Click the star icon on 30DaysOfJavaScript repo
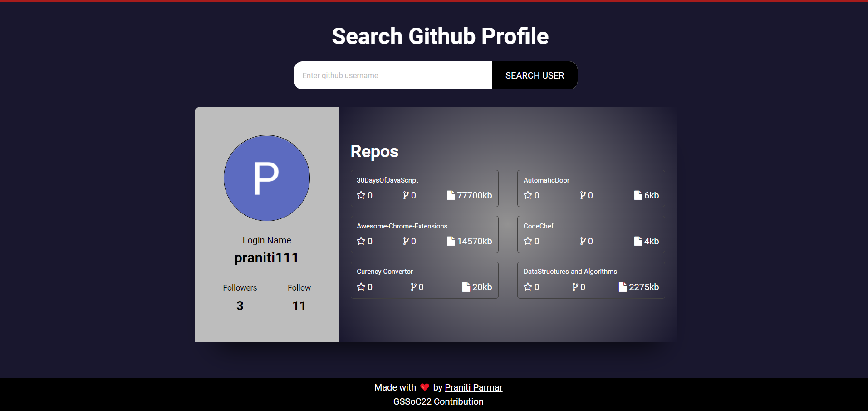 click(x=361, y=195)
